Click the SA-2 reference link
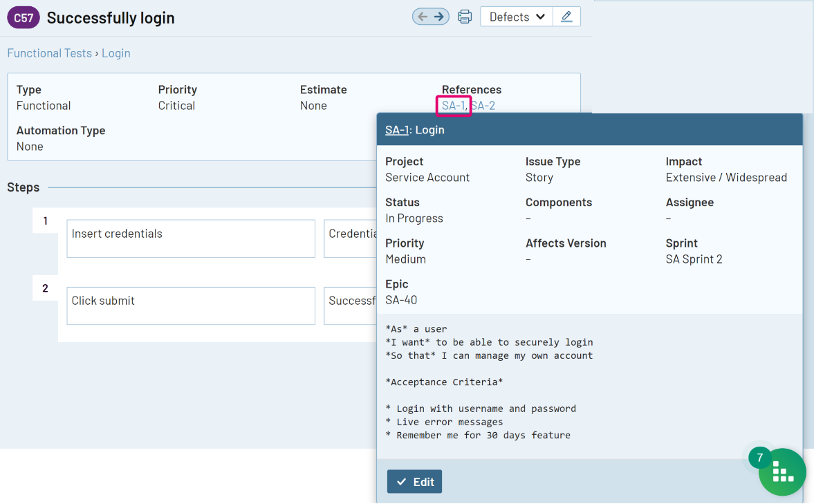814x504 pixels. pos(483,106)
